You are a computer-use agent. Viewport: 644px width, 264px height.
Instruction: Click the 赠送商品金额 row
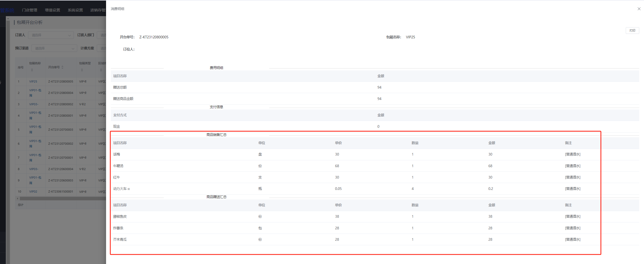pyautogui.click(x=375, y=99)
